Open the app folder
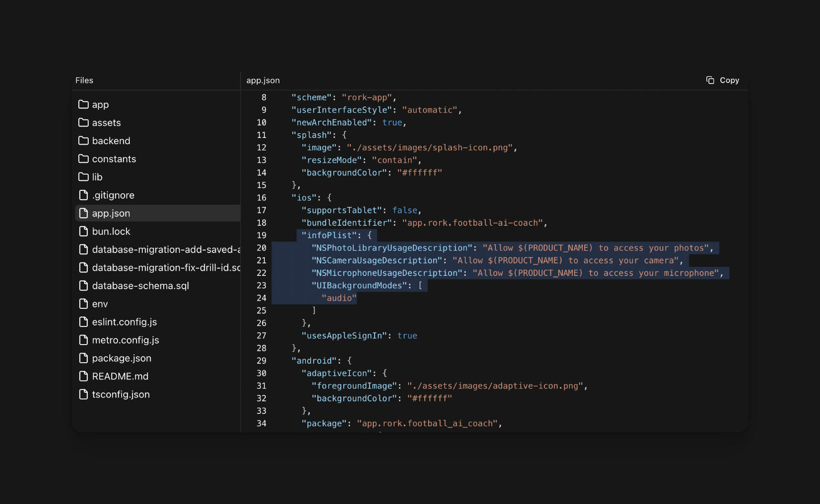Screen dimensions: 820x504 (158, 104)
